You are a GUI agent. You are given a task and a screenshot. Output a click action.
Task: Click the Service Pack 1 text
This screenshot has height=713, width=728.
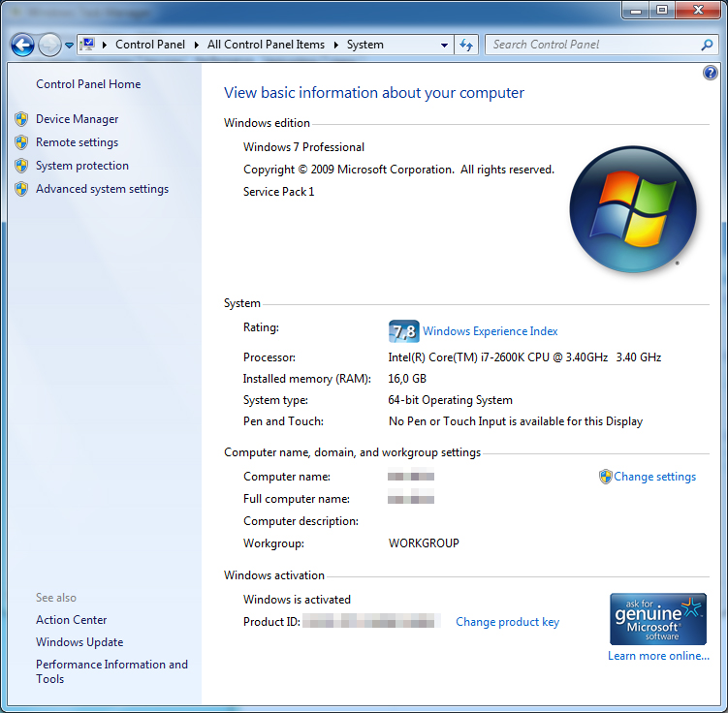click(x=278, y=192)
